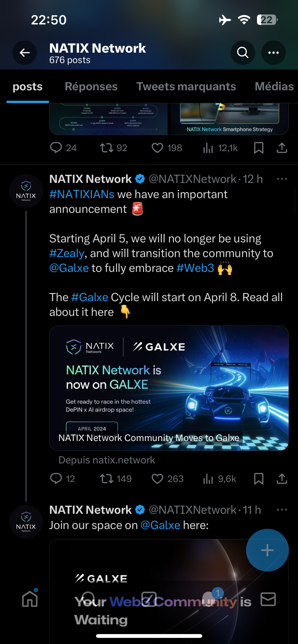This screenshot has width=298, height=644.
Task: Share the Galxe announcement post
Action: pos(282,479)
